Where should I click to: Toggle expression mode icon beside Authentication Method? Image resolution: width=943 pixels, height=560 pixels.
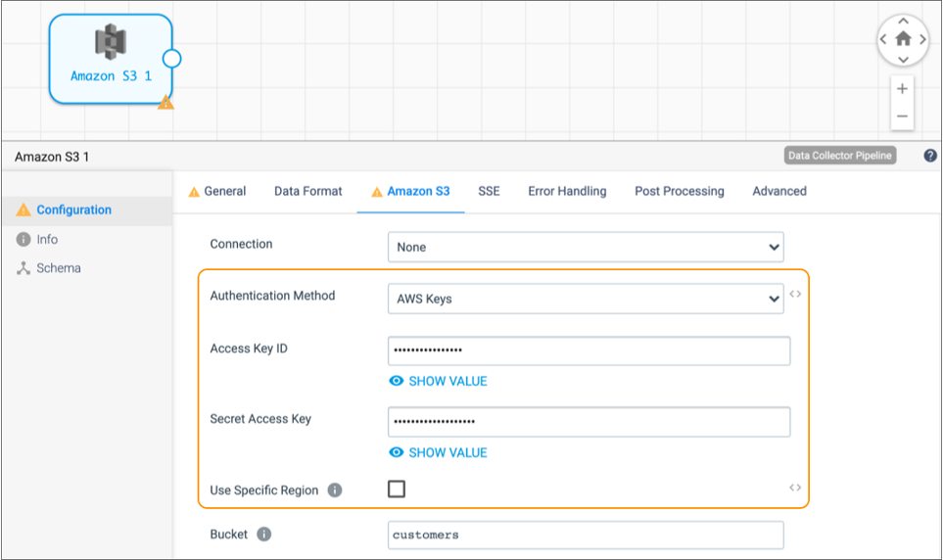(x=795, y=294)
